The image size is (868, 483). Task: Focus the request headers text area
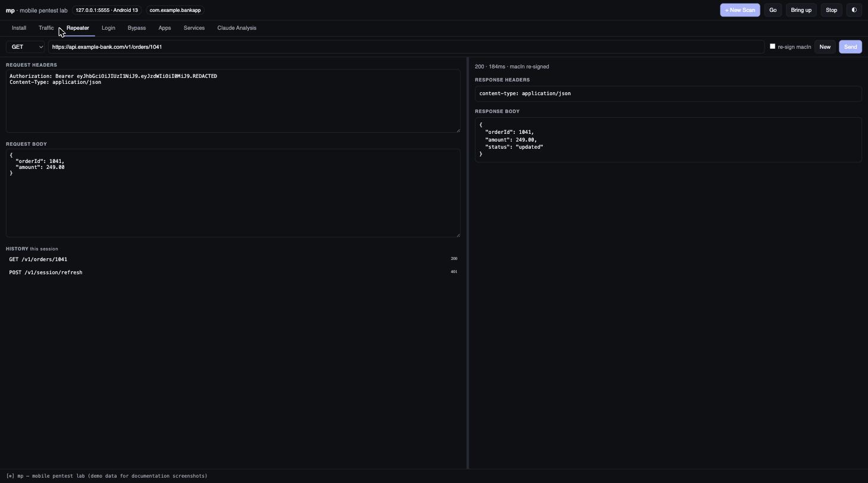(x=233, y=101)
